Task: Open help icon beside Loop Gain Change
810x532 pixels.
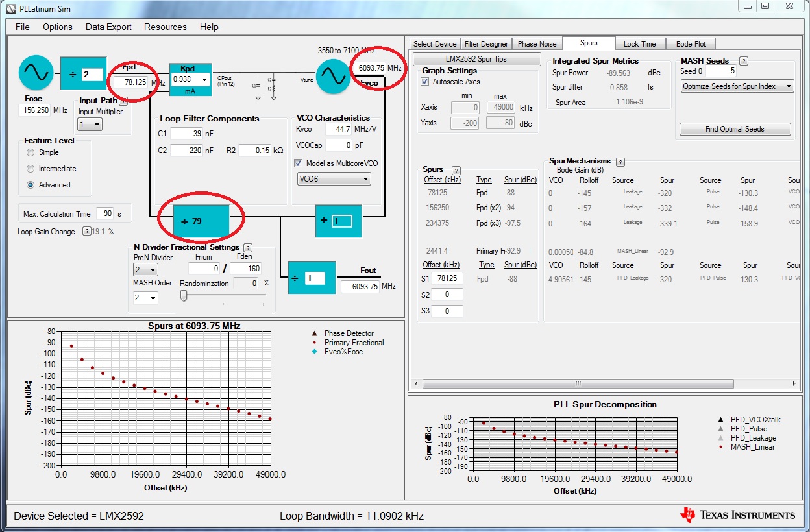Action: point(86,231)
